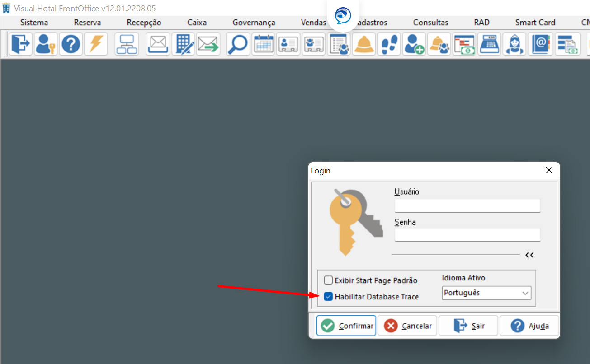Click the bell with group icon
This screenshot has width=590, height=364.
point(439,44)
